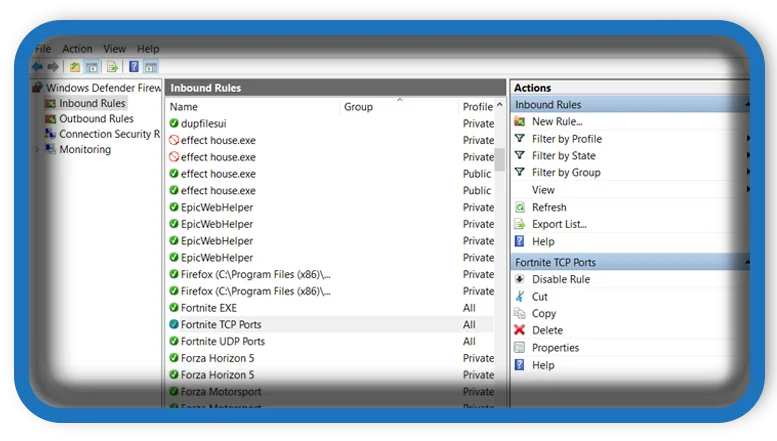Click the Properties icon
Screen dimensions: 777x441
point(519,347)
